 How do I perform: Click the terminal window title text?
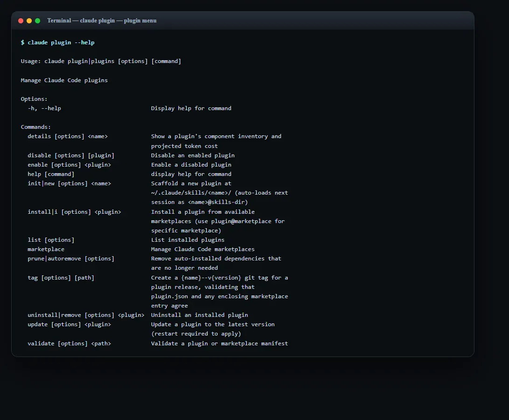tap(102, 21)
